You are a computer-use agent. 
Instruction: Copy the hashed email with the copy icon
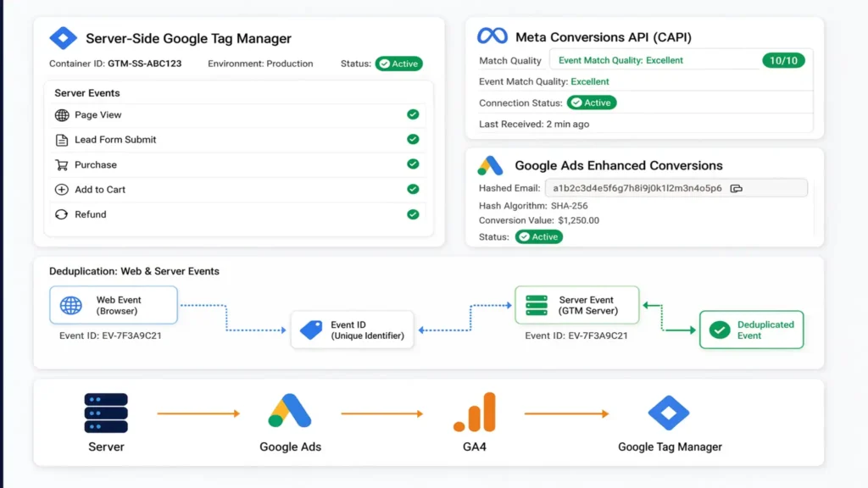click(737, 189)
